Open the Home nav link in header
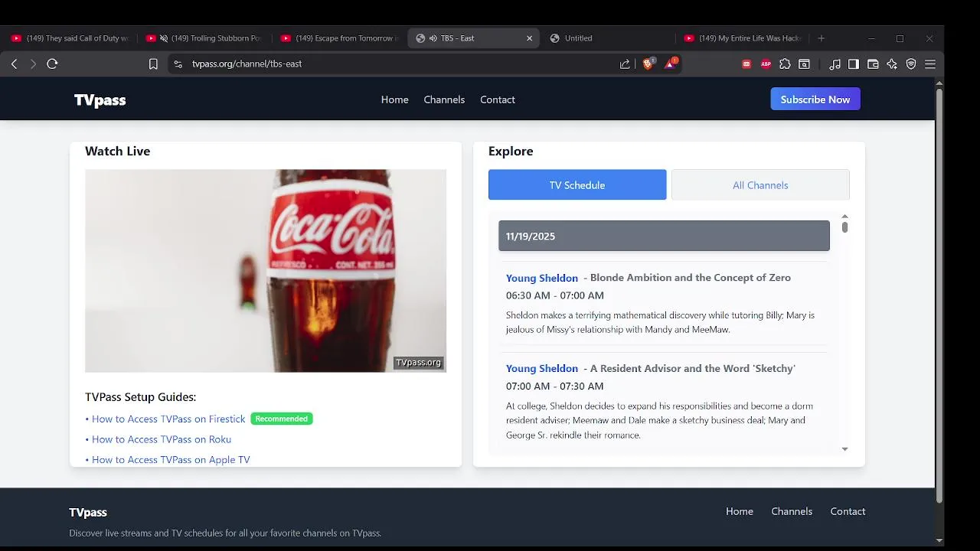 pos(395,99)
